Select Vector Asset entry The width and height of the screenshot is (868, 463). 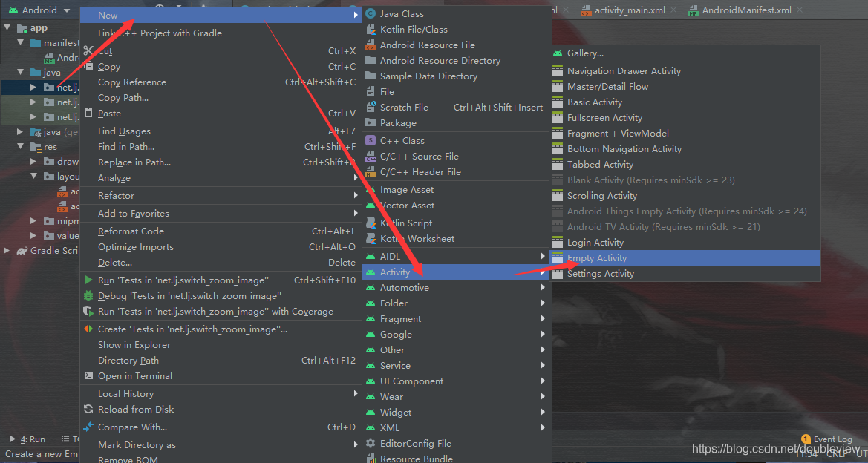(457, 206)
